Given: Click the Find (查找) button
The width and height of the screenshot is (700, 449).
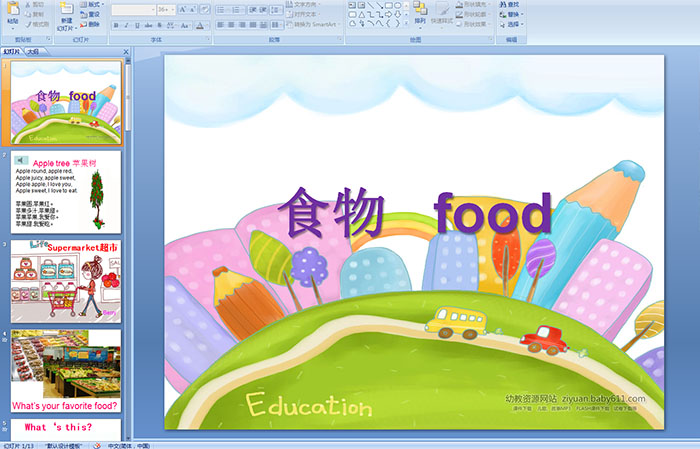Looking at the screenshot, I should (x=510, y=4).
